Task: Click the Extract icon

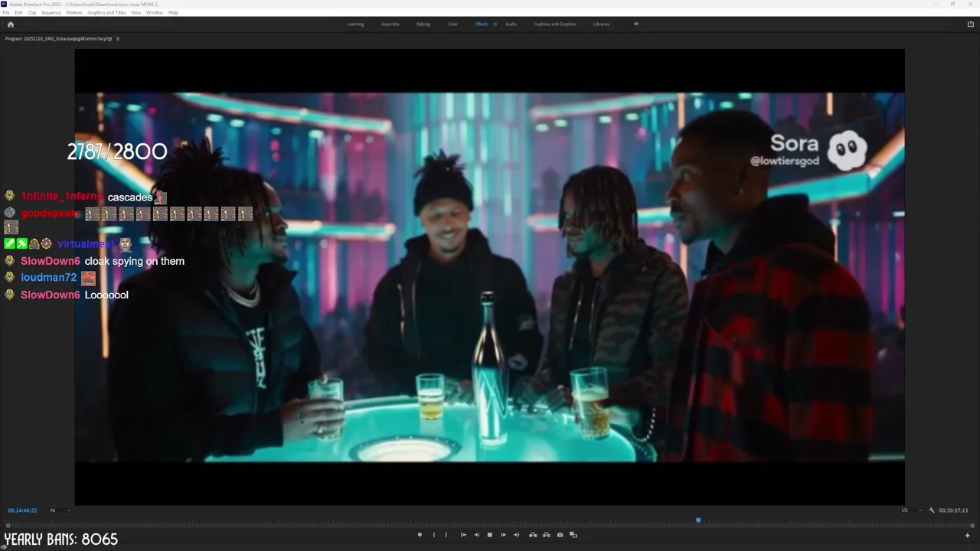Action: coord(546,535)
